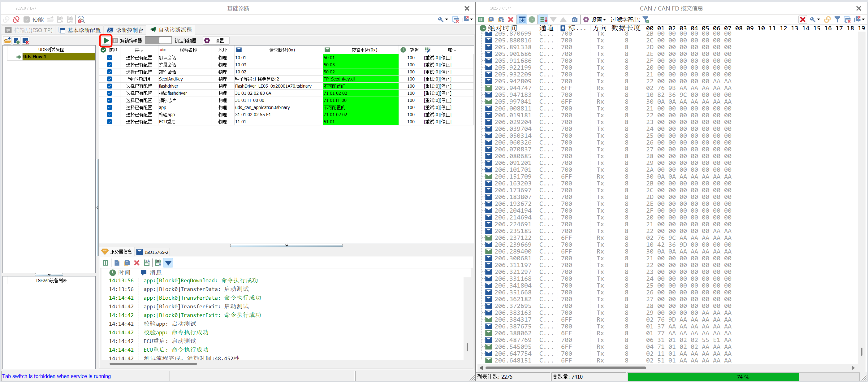
Task: Disable the ECU重启 step checkbox
Action: click(x=109, y=122)
